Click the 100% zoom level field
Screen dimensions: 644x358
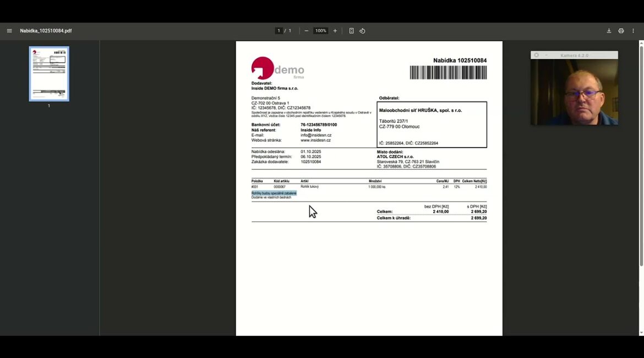point(321,31)
